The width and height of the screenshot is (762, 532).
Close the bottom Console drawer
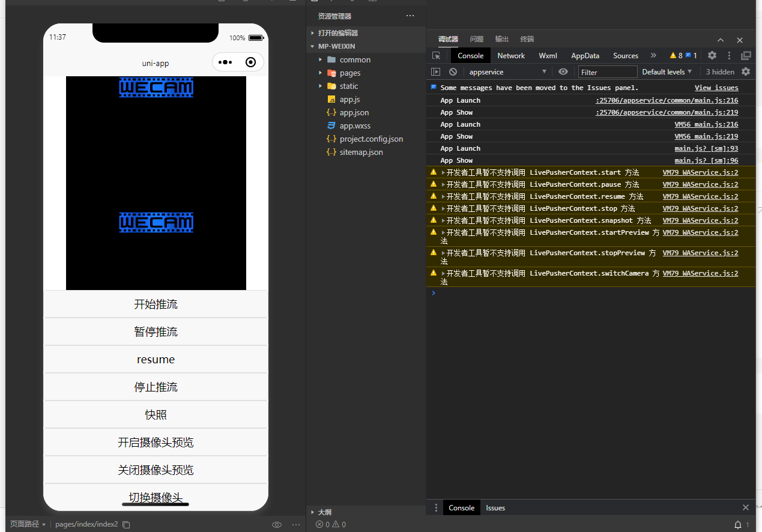(x=746, y=508)
